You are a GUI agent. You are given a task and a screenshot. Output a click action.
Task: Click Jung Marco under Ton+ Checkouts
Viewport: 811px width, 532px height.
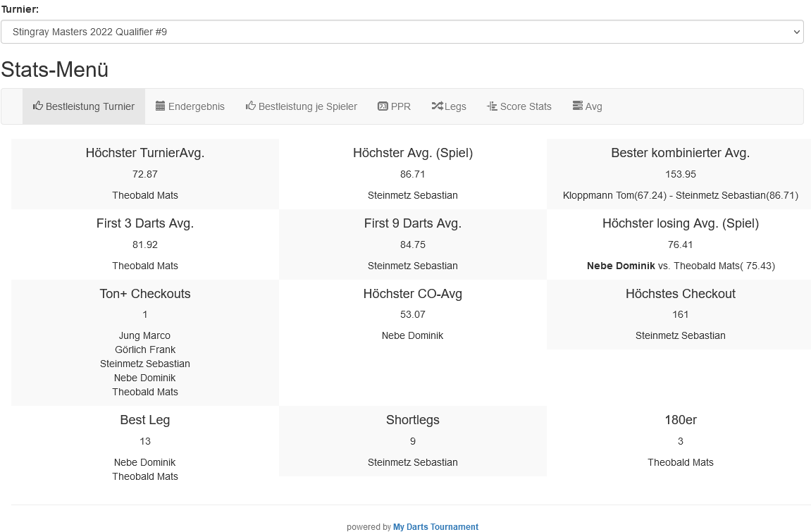pos(145,335)
